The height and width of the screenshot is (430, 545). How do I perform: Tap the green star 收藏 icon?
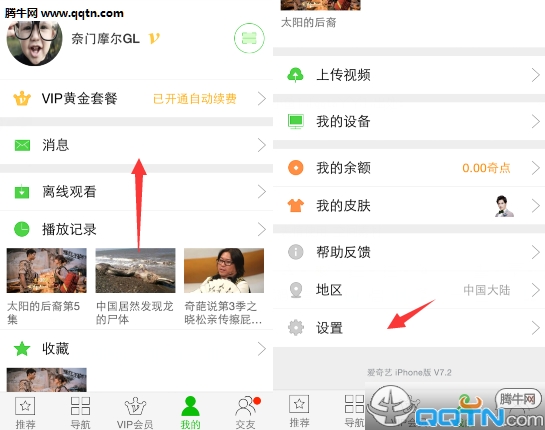tap(22, 349)
